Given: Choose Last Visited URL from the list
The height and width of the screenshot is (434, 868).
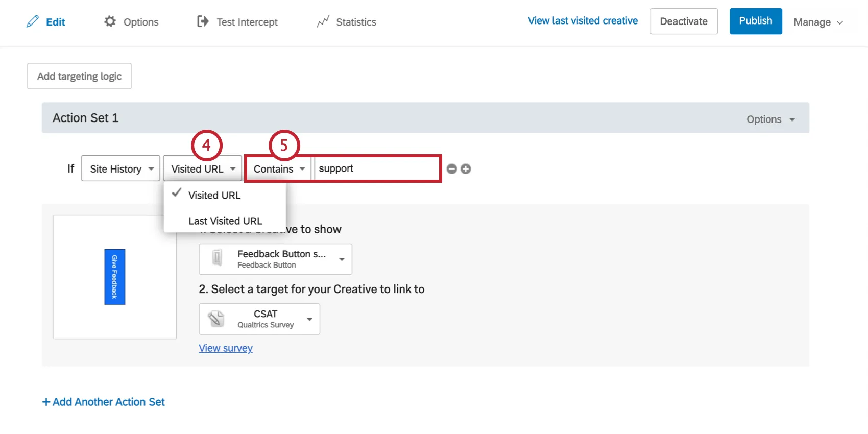Looking at the screenshot, I should pos(225,221).
